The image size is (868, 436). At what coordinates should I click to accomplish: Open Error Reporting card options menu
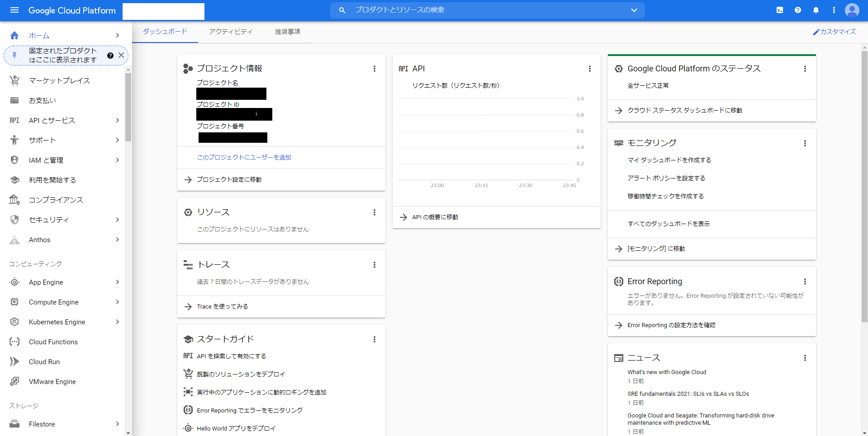coord(805,281)
